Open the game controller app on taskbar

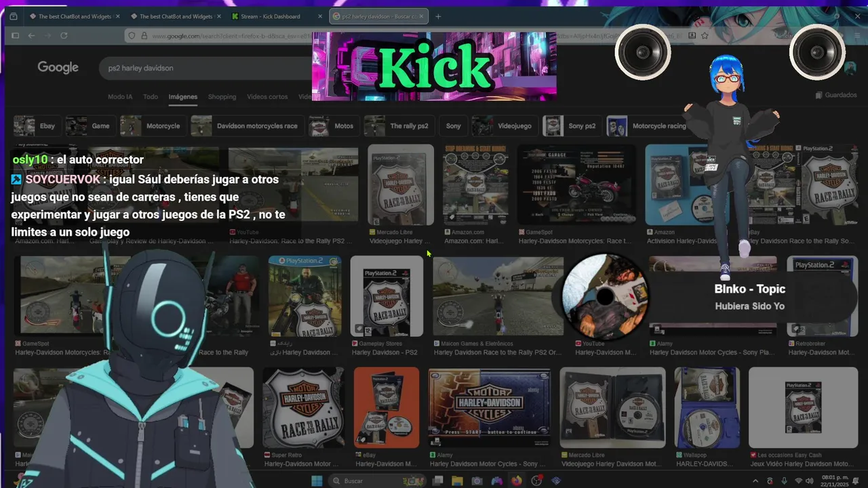click(497, 481)
